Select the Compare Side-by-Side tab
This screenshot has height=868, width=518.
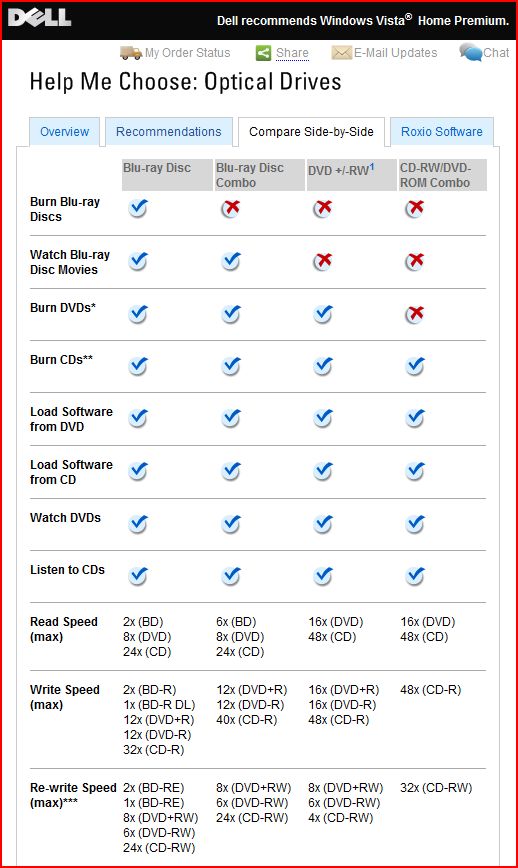pos(311,132)
